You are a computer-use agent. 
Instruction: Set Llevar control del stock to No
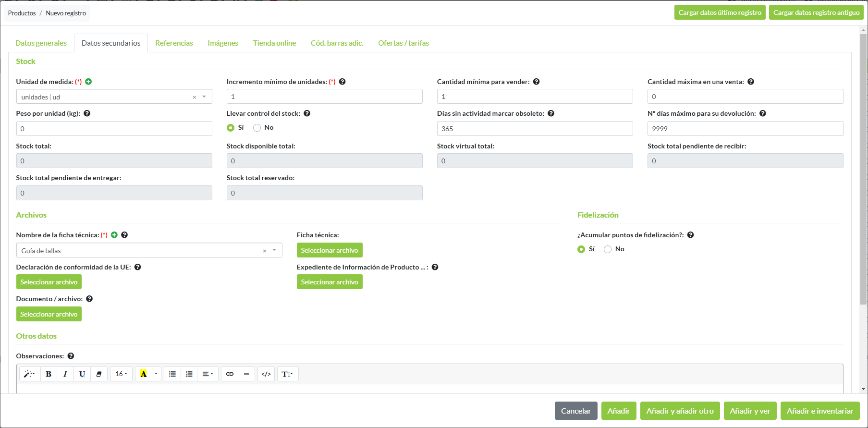coord(257,128)
